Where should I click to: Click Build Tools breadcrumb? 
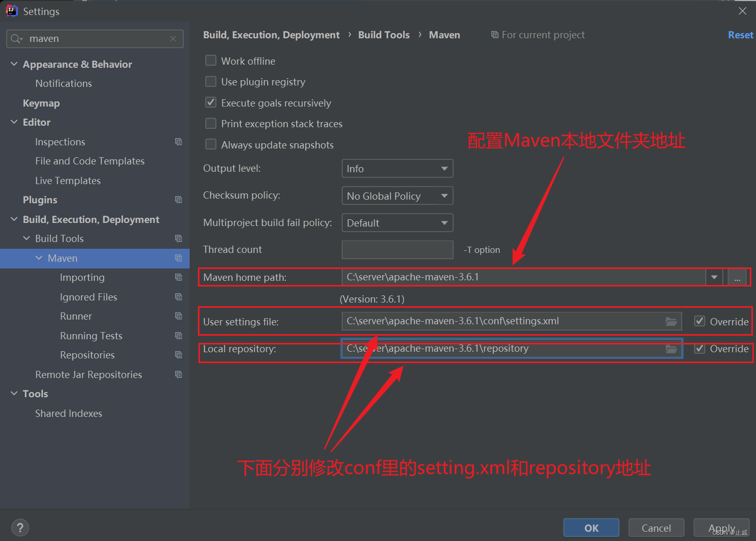384,35
